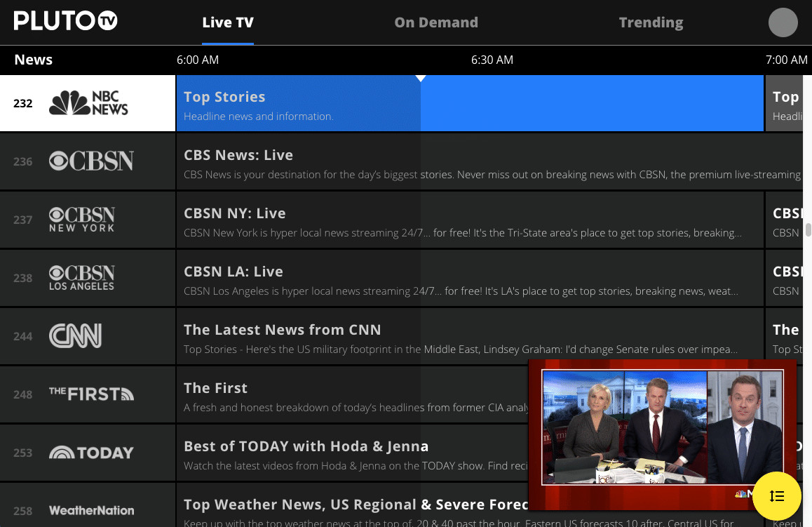
Task: Open Best of TODAY with Hoda & Jenna
Action: click(352, 453)
